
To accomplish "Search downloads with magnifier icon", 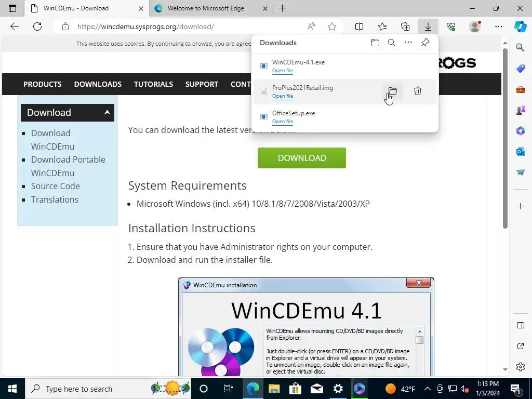I will 392,43.
